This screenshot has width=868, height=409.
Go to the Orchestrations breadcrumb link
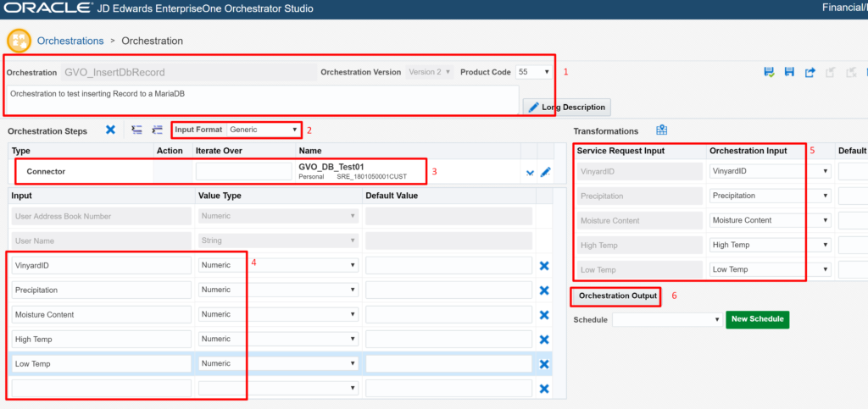(x=70, y=41)
